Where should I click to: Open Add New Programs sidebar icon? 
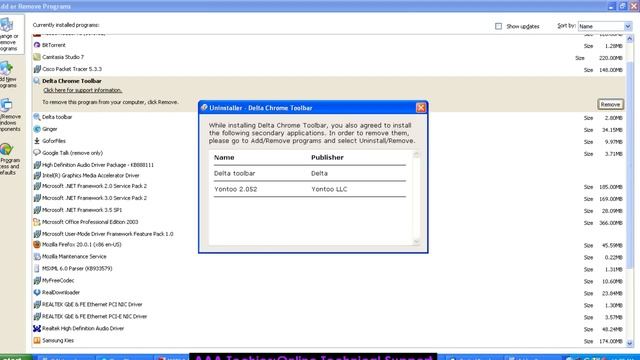coord(6,68)
